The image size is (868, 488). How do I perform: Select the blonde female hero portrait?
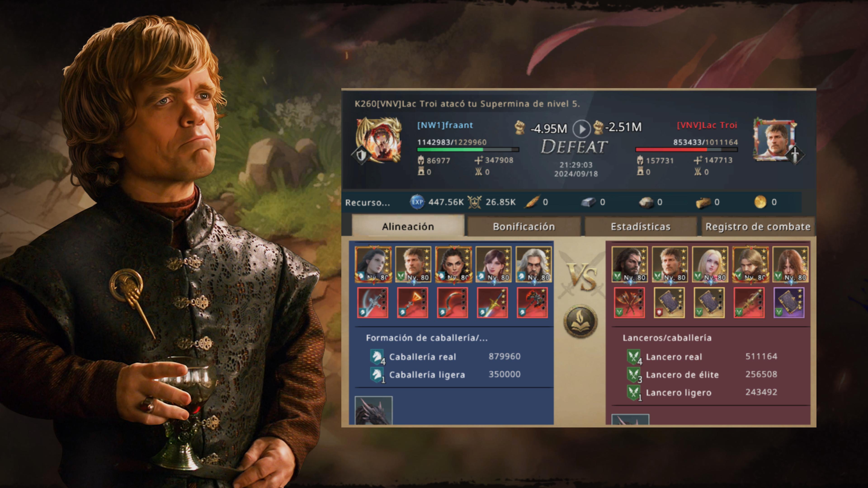pyautogui.click(x=710, y=264)
